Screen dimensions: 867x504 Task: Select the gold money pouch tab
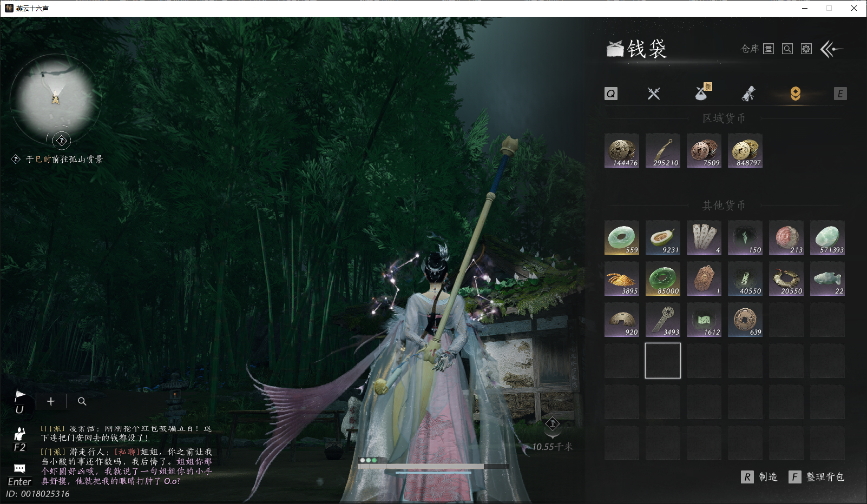click(x=796, y=94)
